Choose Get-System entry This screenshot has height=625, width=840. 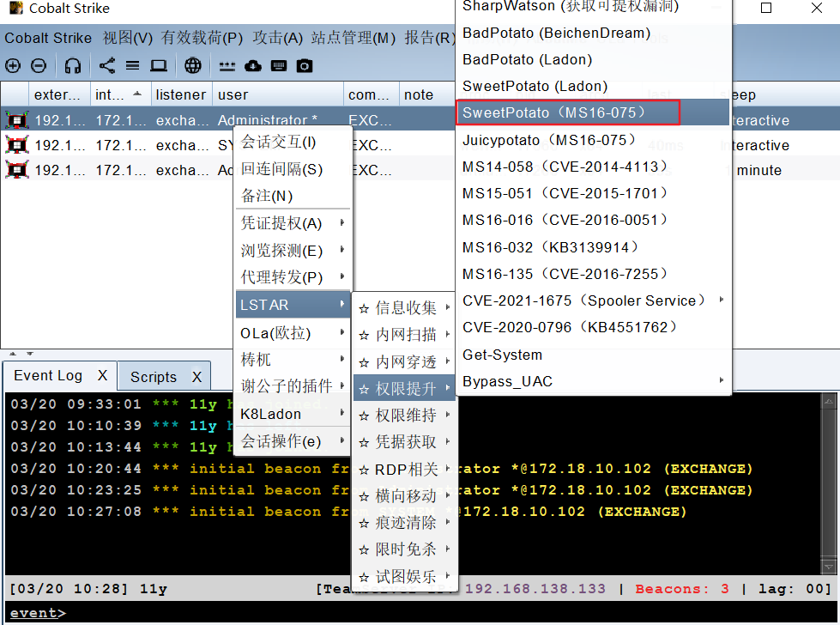point(594,355)
